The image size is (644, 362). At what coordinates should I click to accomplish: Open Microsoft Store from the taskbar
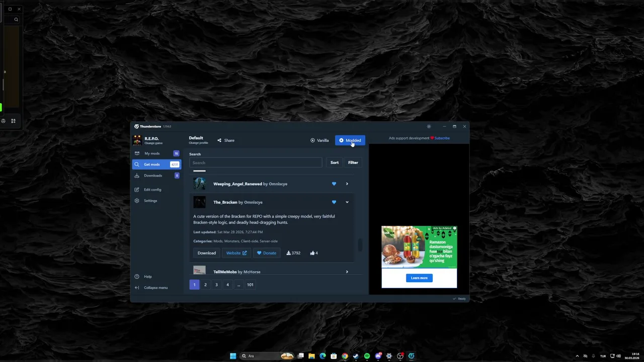coord(334,356)
